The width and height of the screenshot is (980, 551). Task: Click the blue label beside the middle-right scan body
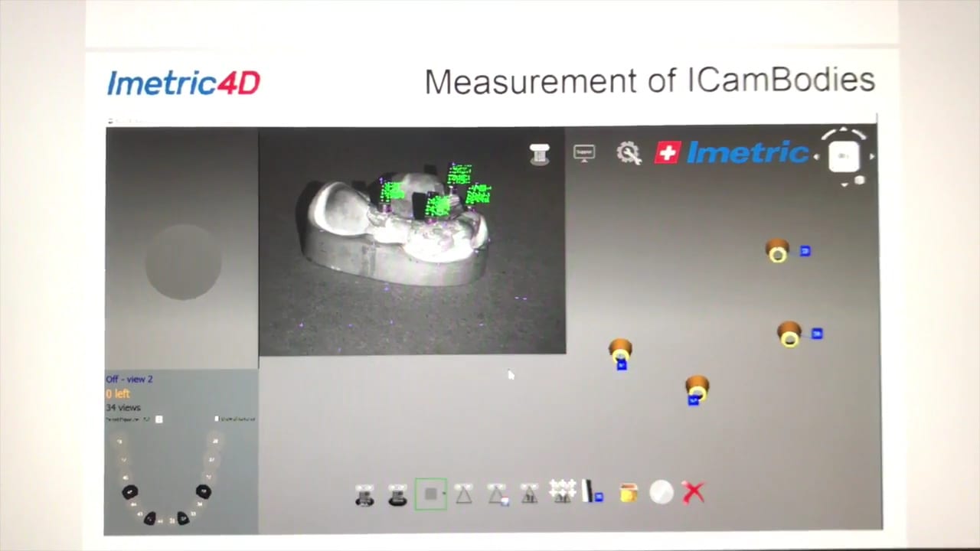[817, 333]
